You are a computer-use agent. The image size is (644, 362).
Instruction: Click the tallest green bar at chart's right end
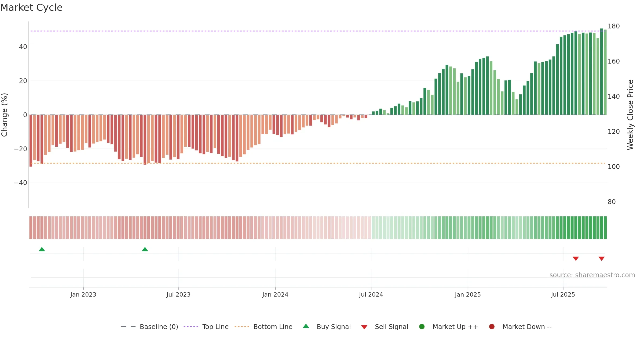pyautogui.click(x=602, y=72)
